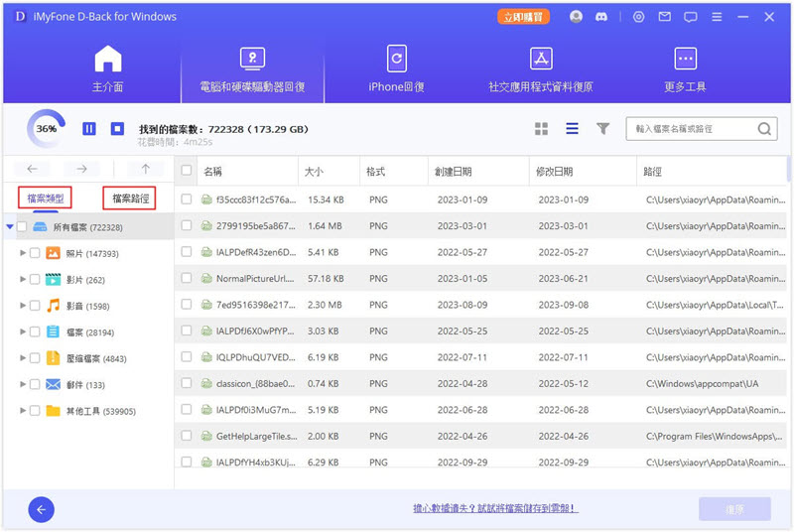Check the 所有檔案 (722328) checkbox

(22, 226)
